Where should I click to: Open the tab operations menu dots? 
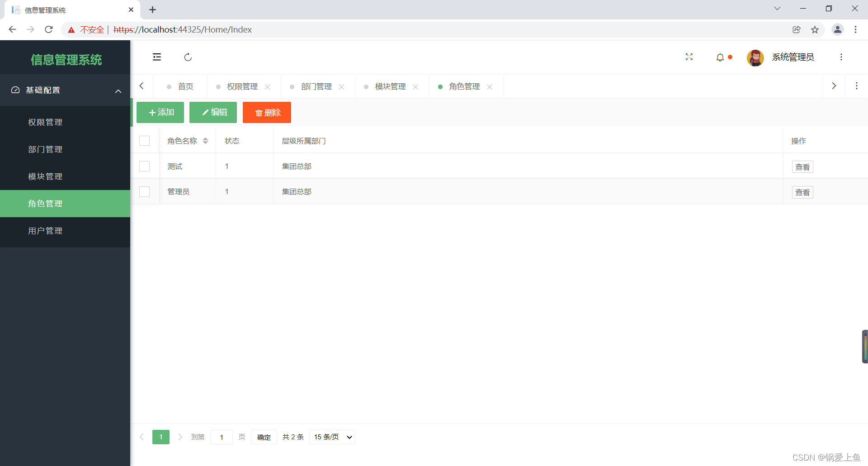(x=856, y=86)
